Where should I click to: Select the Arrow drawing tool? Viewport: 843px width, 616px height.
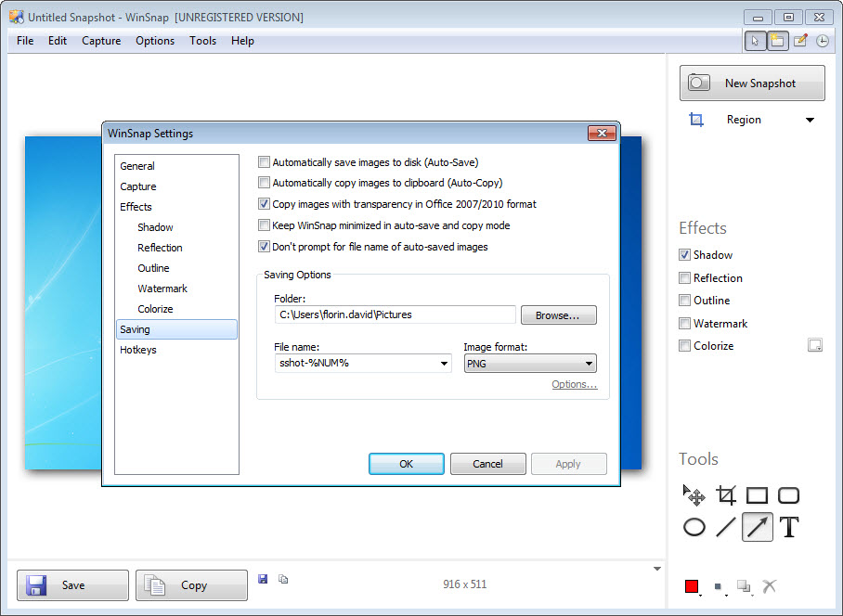point(757,526)
